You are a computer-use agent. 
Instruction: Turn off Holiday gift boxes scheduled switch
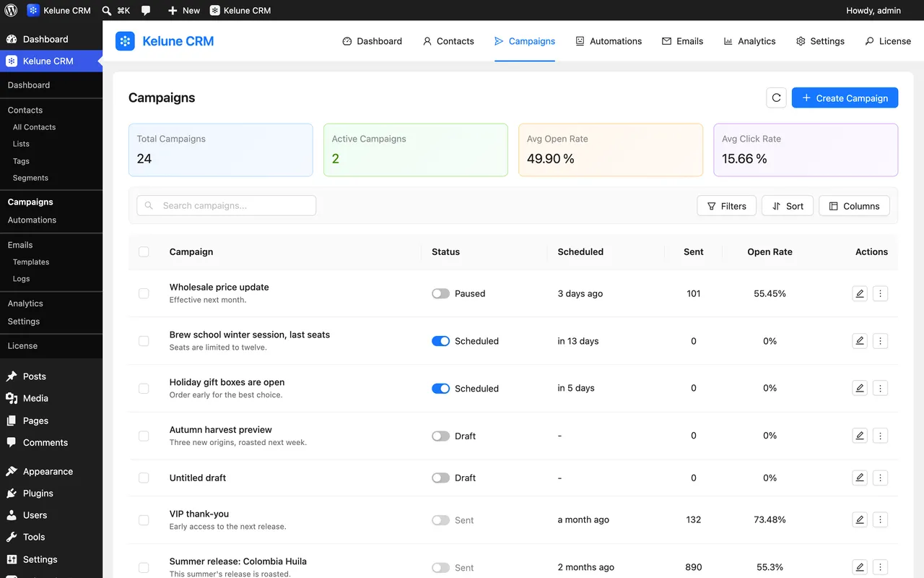pos(440,389)
